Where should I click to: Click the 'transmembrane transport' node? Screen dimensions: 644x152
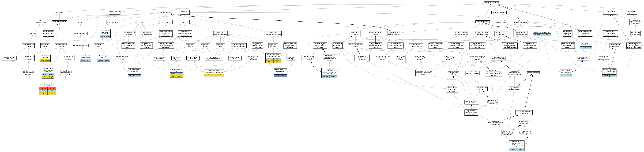61,46
